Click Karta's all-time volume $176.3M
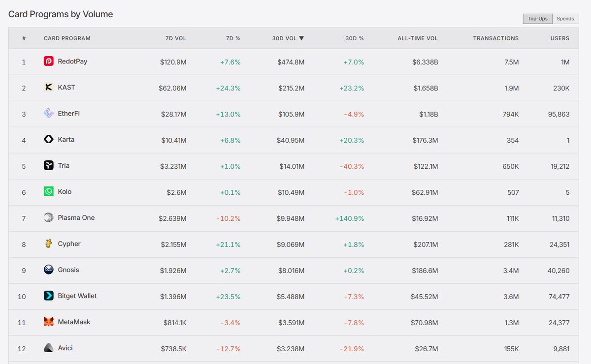Viewport: 591px width, 364px height. 426,140
